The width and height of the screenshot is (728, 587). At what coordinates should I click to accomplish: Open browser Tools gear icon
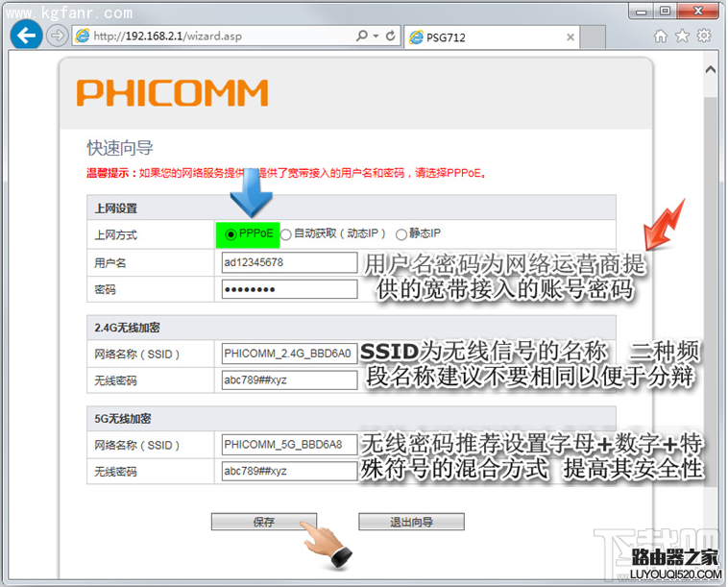704,36
